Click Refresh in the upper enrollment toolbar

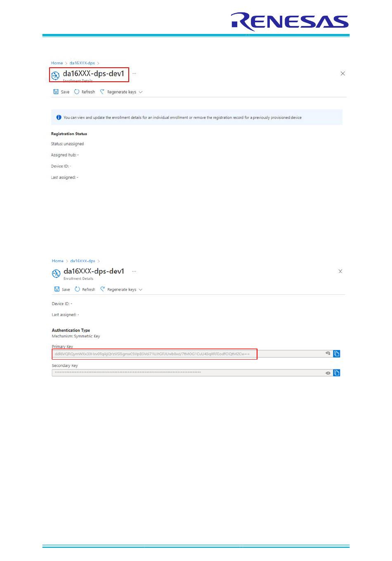click(85, 92)
